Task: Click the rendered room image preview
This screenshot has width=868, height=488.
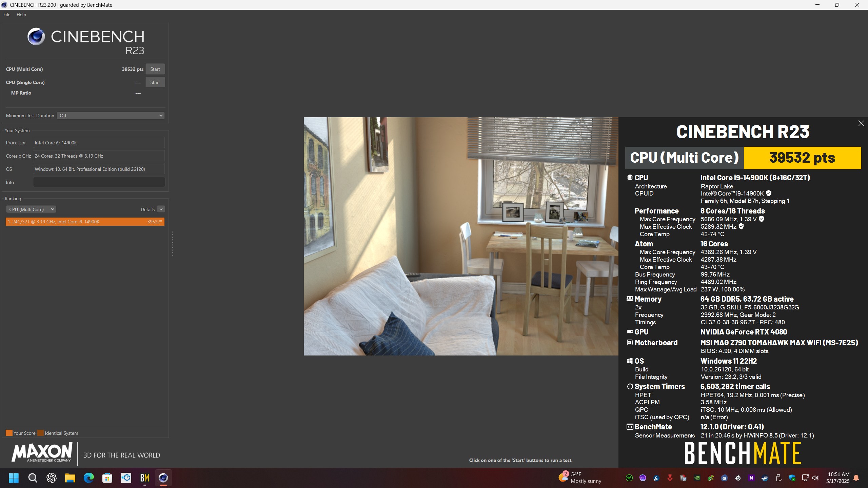Action: pyautogui.click(x=461, y=236)
